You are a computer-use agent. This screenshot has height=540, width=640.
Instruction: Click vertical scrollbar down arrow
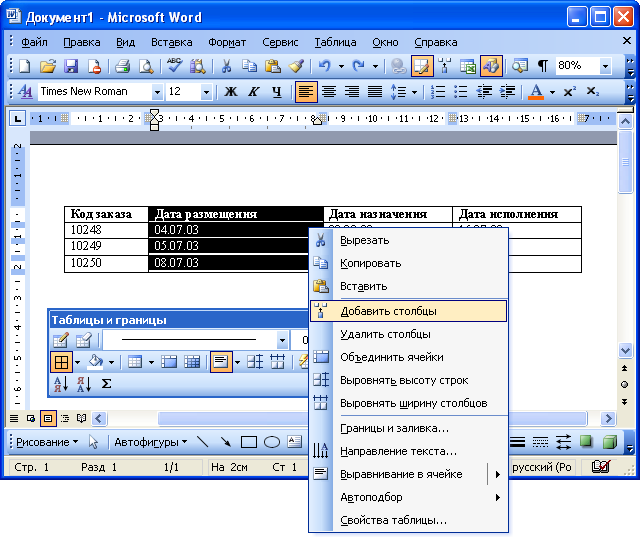[625, 350]
